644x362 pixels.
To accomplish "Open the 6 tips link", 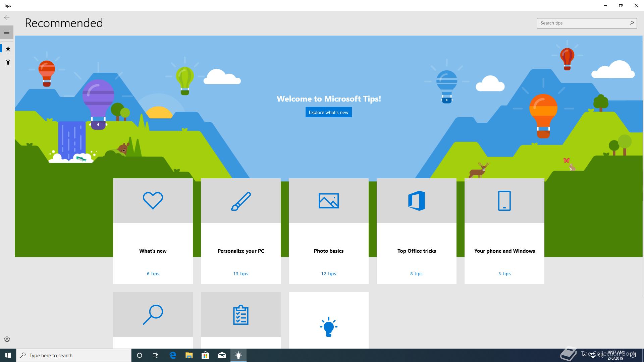I will 153,274.
